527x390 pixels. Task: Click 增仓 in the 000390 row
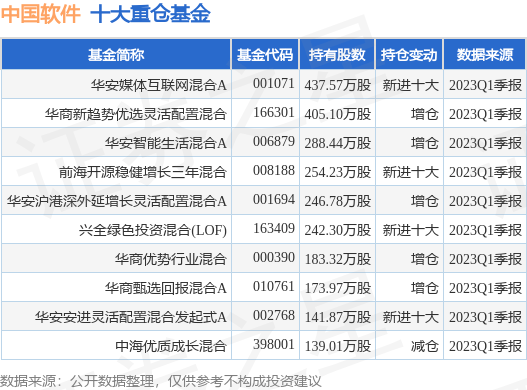point(424,259)
